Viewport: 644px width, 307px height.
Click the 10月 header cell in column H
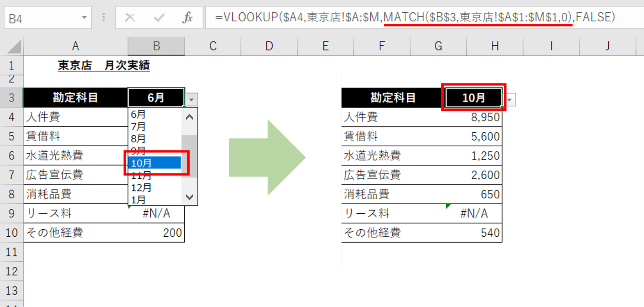click(x=474, y=98)
